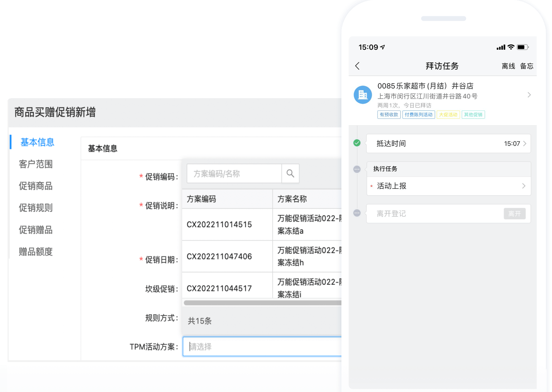Tap 离线 in the phone header

tap(508, 66)
